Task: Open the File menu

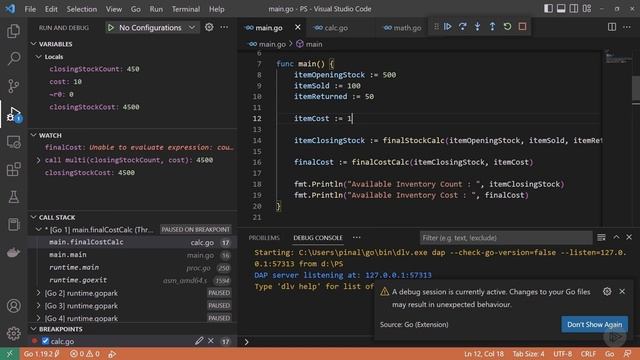Action: click(x=30, y=9)
